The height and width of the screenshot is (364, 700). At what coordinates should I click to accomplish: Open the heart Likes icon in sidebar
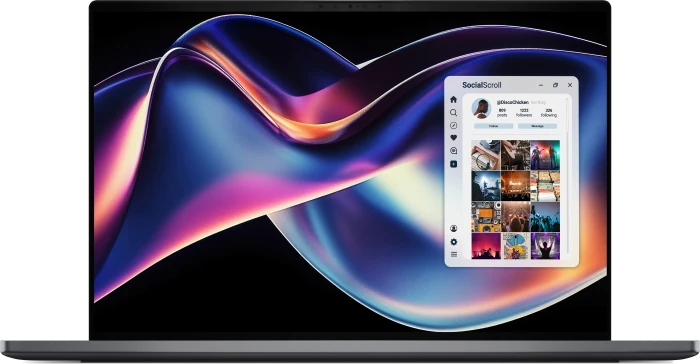point(454,138)
